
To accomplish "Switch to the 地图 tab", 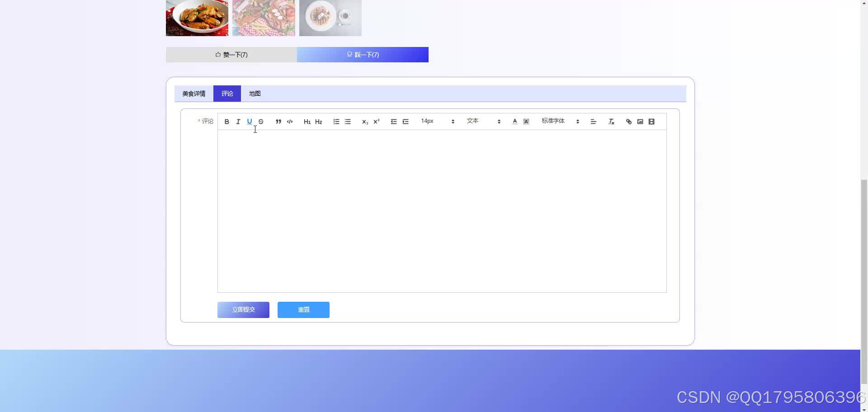I will [255, 94].
